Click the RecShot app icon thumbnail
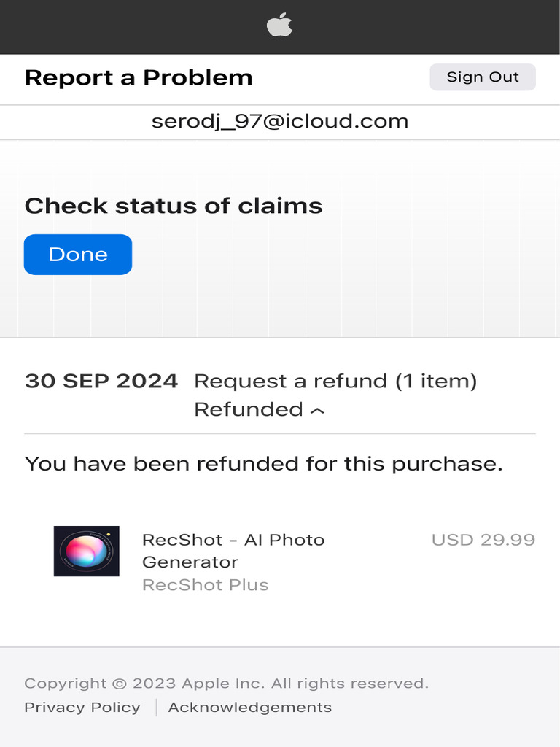560x747 pixels. [86, 551]
